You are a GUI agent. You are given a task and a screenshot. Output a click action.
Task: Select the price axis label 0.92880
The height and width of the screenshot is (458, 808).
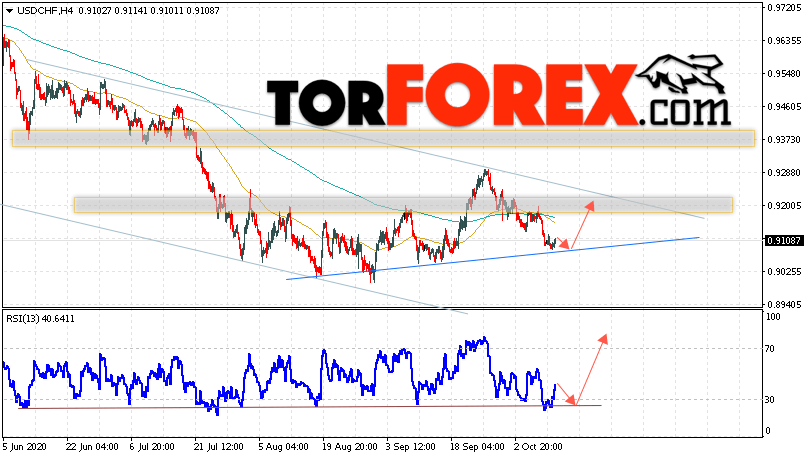pos(784,173)
